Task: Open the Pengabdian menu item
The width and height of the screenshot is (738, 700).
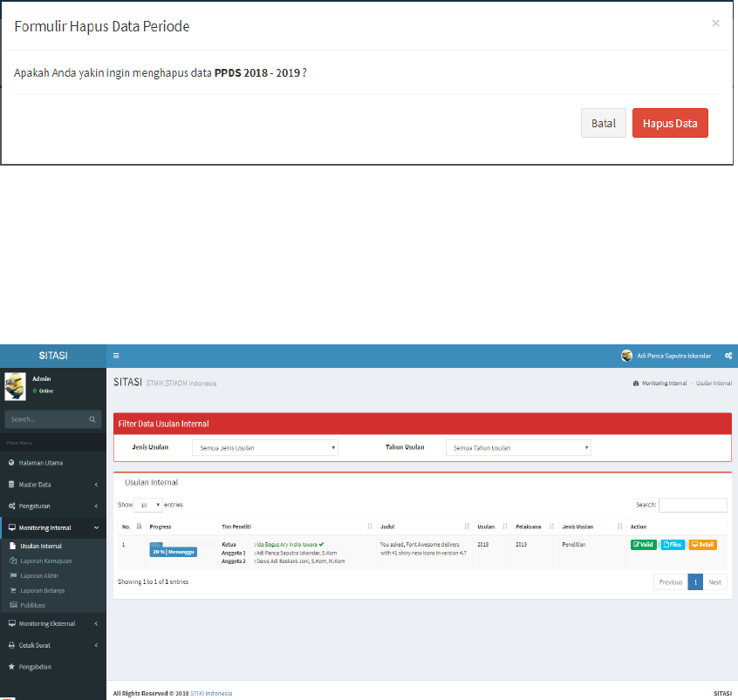Action: click(53, 667)
